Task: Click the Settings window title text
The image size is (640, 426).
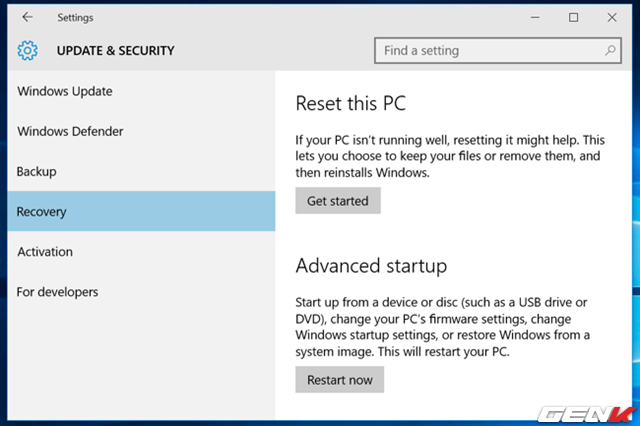Action: tap(75, 18)
